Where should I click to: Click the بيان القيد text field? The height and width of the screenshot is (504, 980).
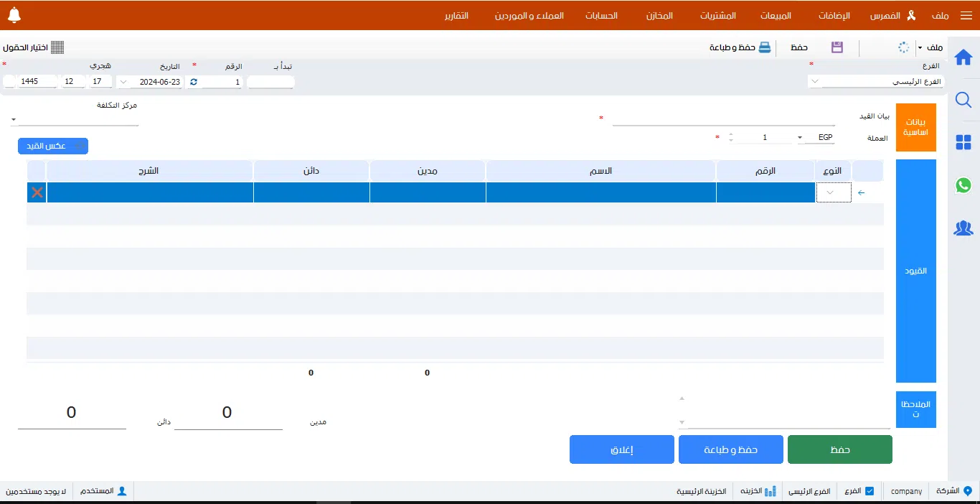[723, 118]
